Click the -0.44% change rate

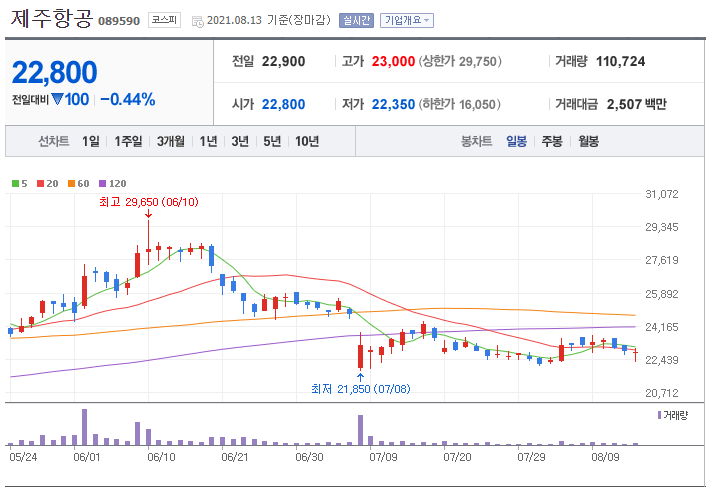128,99
